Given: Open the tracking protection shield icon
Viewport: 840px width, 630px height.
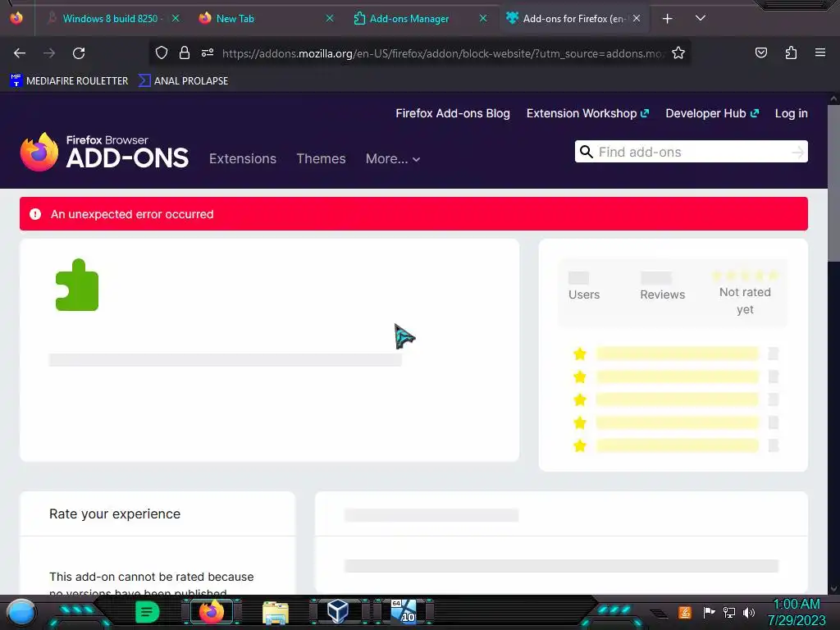Looking at the screenshot, I should (162, 52).
